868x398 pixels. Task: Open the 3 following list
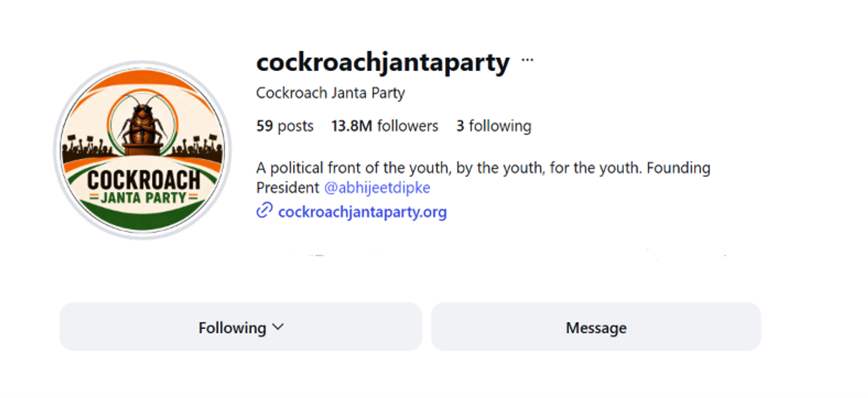[494, 126]
